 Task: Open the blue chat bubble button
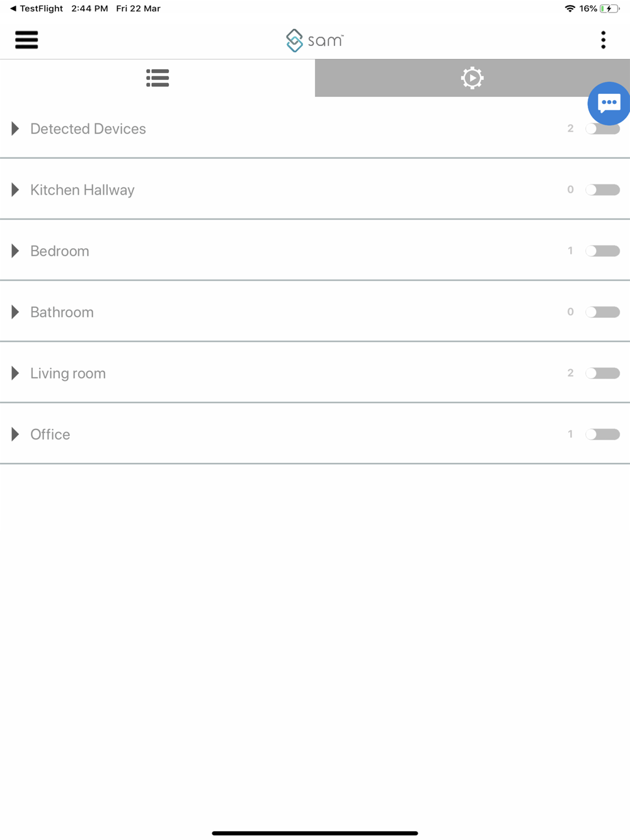[609, 103]
